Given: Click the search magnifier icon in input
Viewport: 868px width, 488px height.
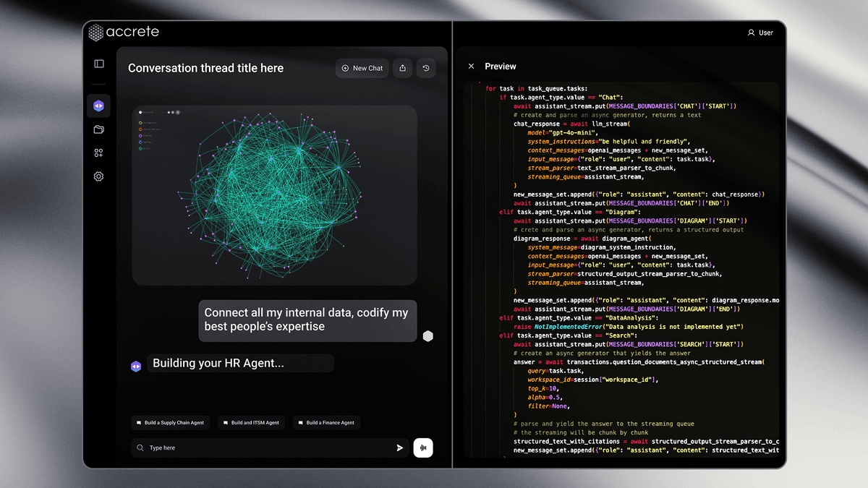Looking at the screenshot, I should coord(140,448).
